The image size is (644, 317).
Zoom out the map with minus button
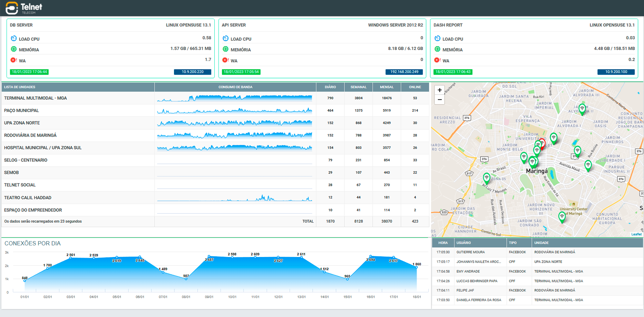click(x=439, y=100)
